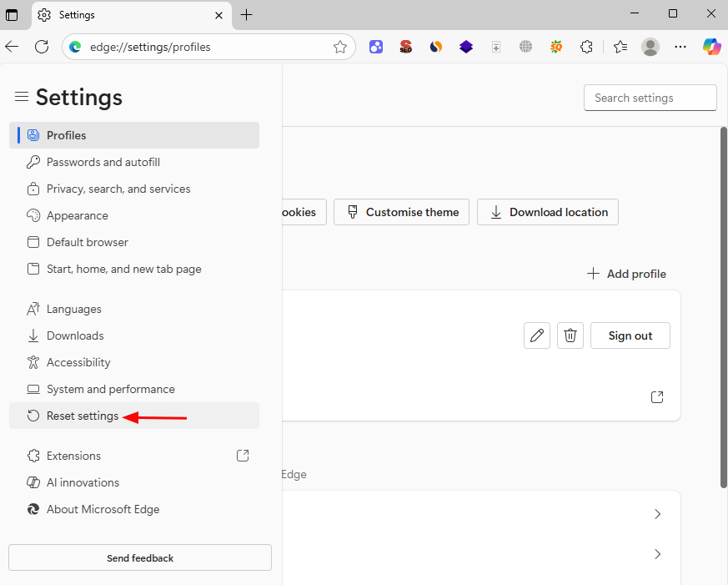Expand the first chevron row below profile
Viewport: 728px width, 585px height.
(x=657, y=514)
